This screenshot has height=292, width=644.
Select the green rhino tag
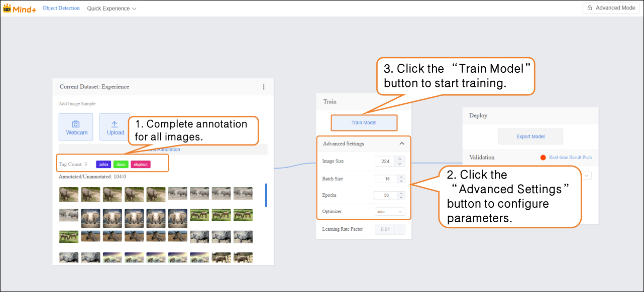pyautogui.click(x=121, y=164)
